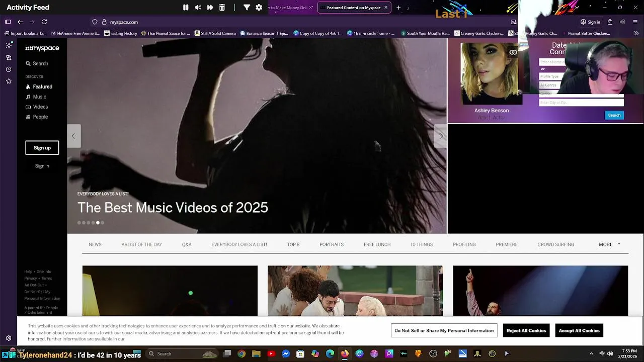
Task: Open PORTRAITS category
Action: [332, 244]
